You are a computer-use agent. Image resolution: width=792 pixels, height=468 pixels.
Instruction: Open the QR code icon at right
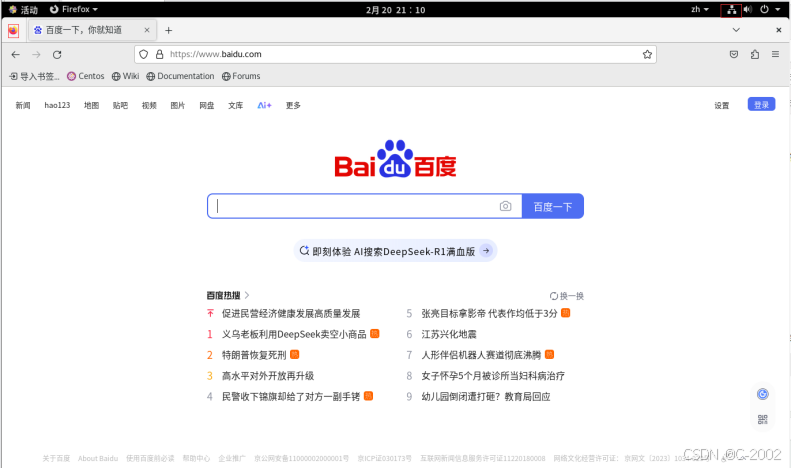tap(763, 419)
